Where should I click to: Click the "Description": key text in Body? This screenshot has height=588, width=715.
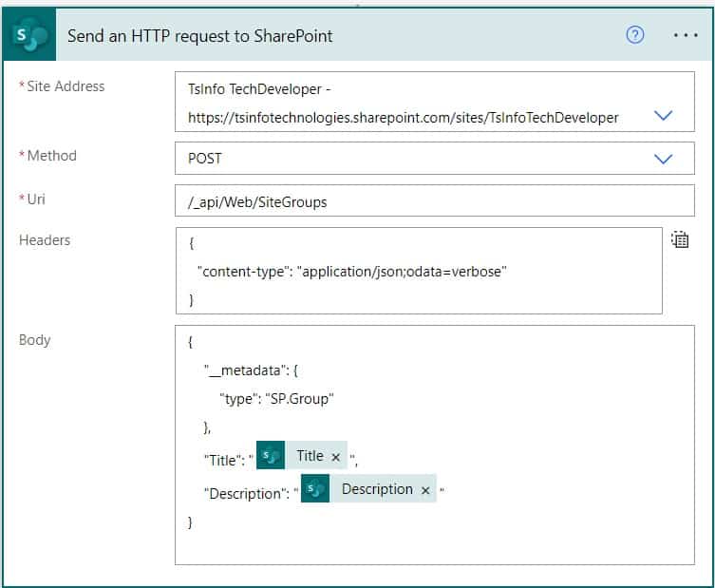coord(247,494)
